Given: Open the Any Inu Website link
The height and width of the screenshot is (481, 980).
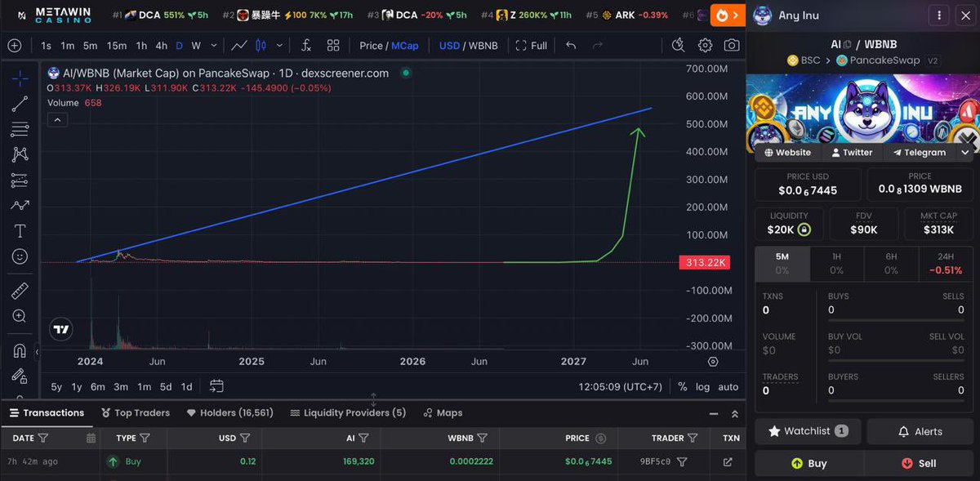Looking at the screenshot, I should tap(787, 153).
